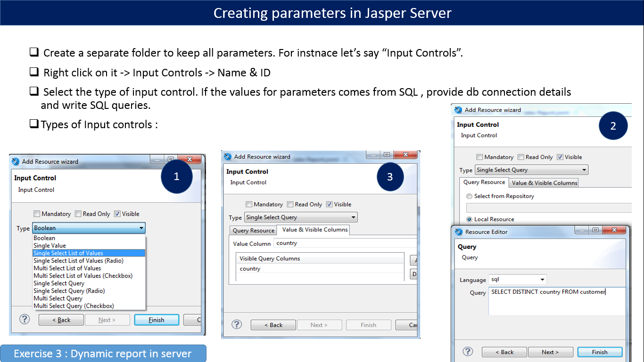Click the numbered circle 3 badge
644x362 pixels.
pyautogui.click(x=390, y=177)
